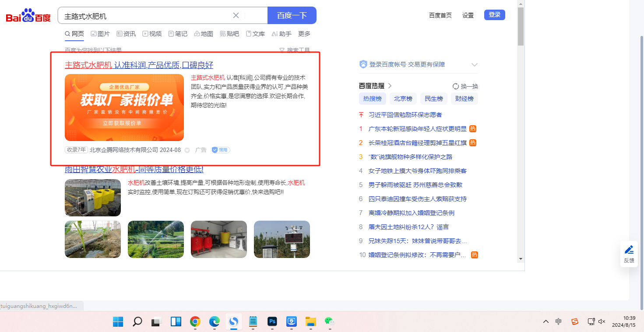644x332 pixels.
Task: Clear the search box with the X icon
Action: (236, 15)
